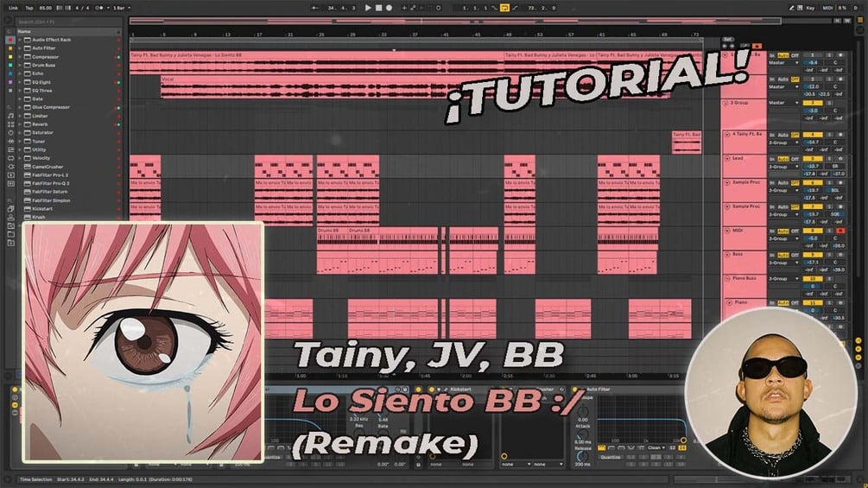Disarm red record button on MIDI track
Viewport: 868px width, 488px height.
click(x=840, y=231)
